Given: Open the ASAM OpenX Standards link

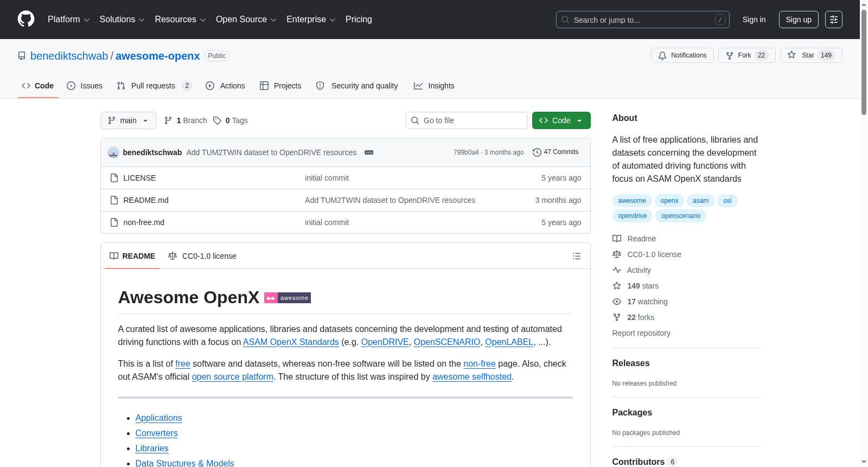Looking at the screenshot, I should [291, 342].
